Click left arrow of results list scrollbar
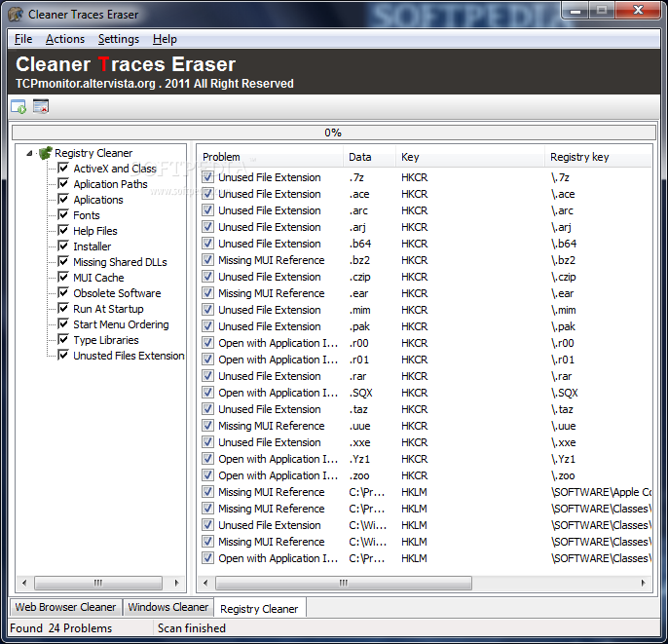This screenshot has width=668, height=644. pyautogui.click(x=205, y=583)
